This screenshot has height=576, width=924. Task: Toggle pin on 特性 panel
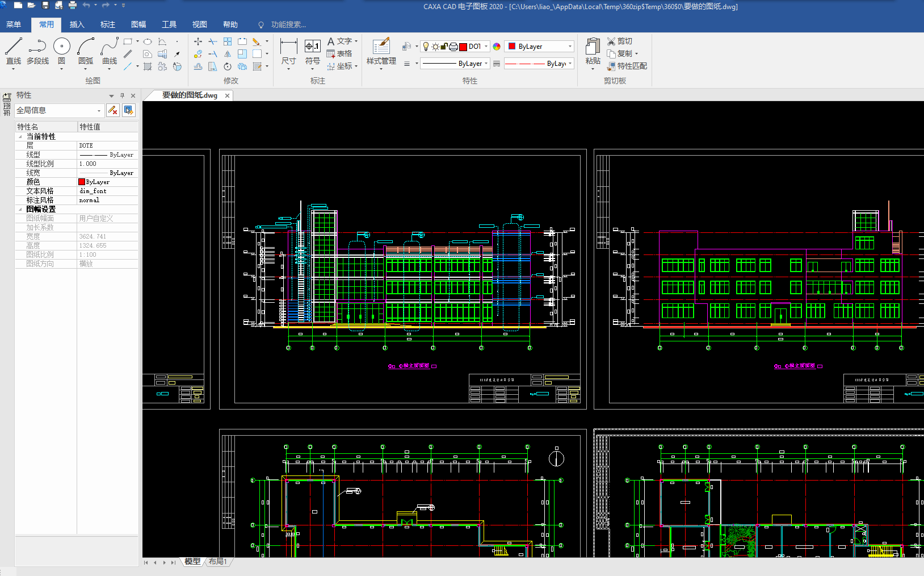pyautogui.click(x=122, y=95)
